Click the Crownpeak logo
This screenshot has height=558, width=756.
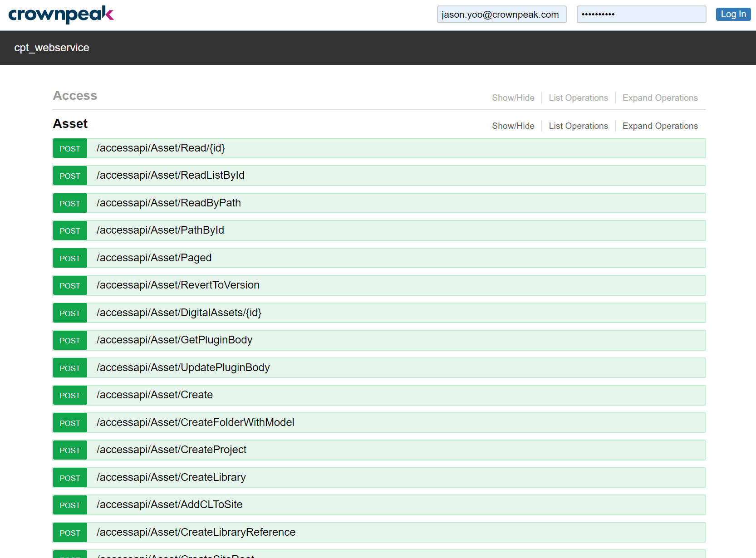(x=61, y=15)
